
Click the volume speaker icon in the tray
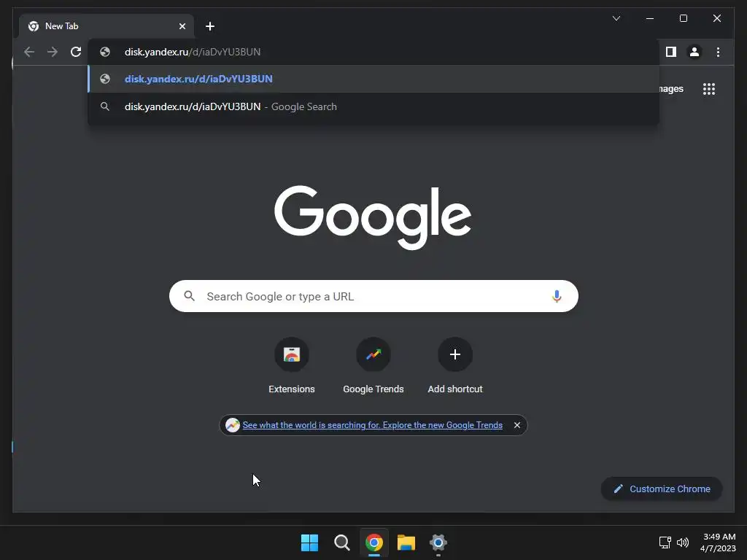[x=683, y=542]
